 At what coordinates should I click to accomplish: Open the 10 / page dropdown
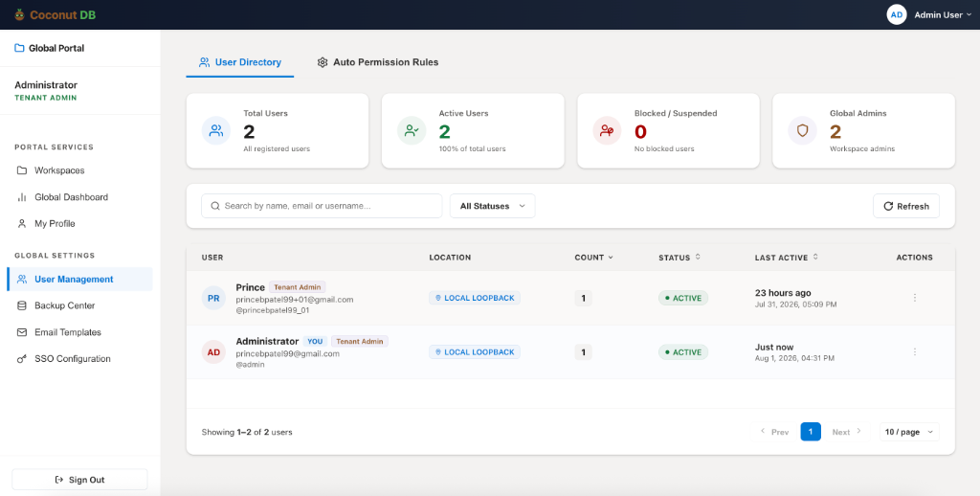pos(909,432)
